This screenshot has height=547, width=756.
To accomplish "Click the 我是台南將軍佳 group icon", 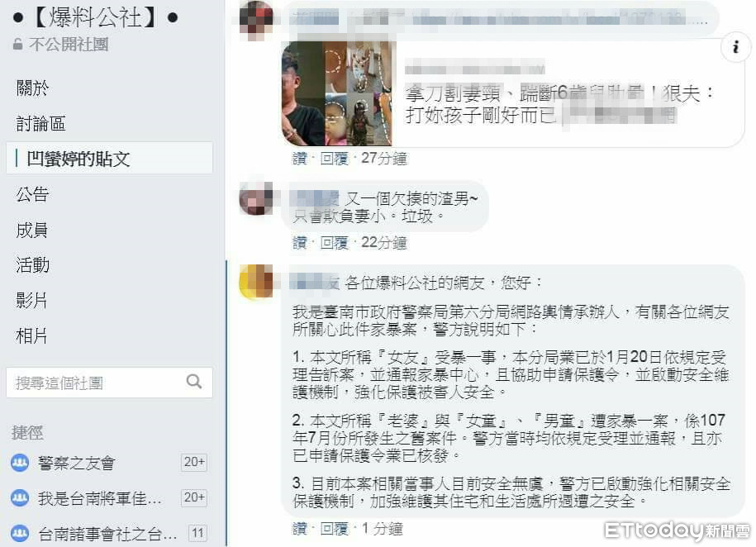I will coord(20,497).
